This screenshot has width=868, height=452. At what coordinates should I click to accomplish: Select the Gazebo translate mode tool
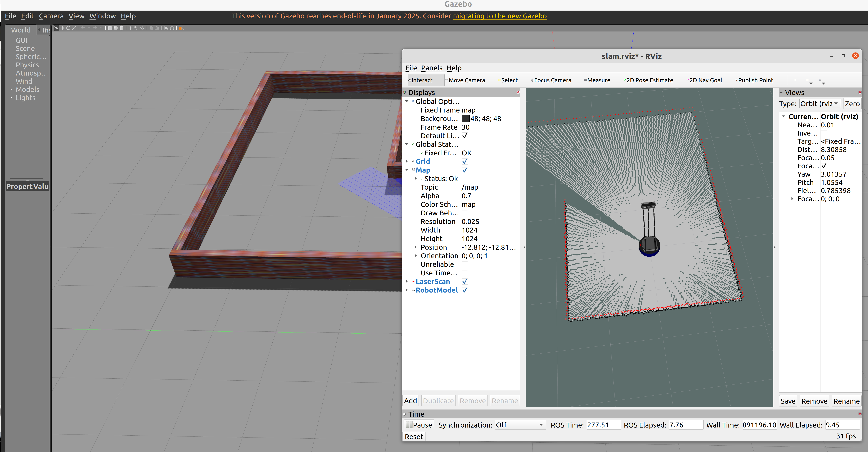point(63,28)
